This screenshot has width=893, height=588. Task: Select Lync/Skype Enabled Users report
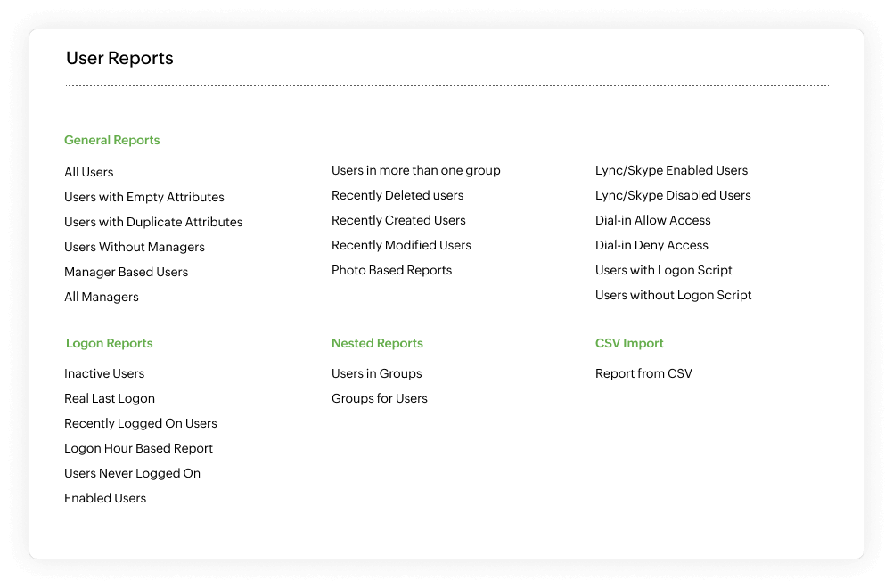click(x=672, y=170)
